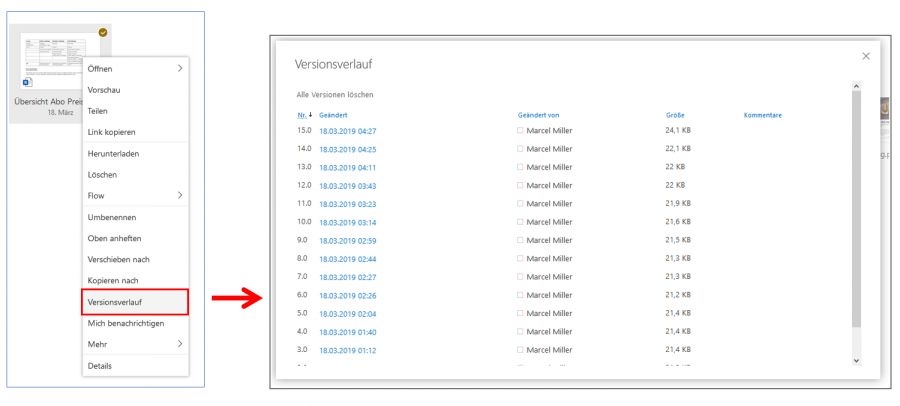Image resolution: width=900 pixels, height=406 pixels.
Task: Click the selected checkmark on the file thumbnail
Action: [x=103, y=33]
